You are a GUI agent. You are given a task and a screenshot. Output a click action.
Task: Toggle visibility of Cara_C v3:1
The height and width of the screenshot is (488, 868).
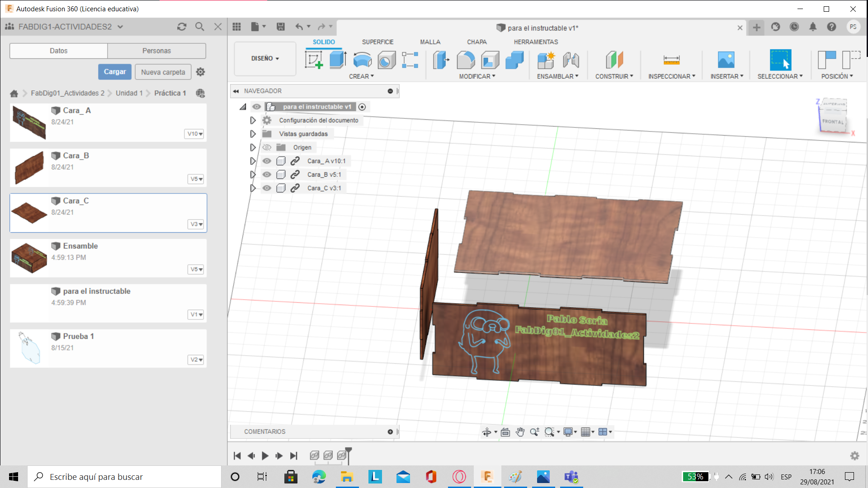coord(267,188)
